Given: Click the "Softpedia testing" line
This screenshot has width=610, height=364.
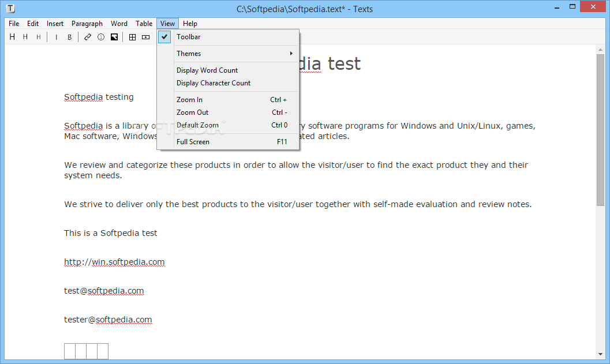Looking at the screenshot, I should tap(99, 97).
